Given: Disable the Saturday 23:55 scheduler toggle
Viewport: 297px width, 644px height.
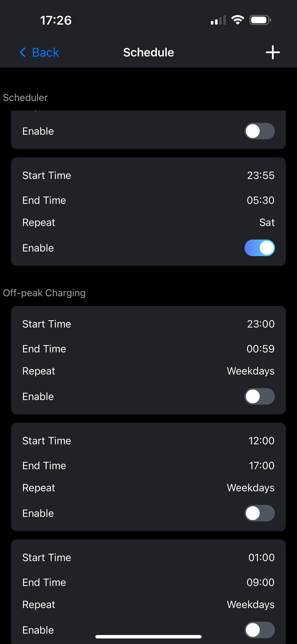Looking at the screenshot, I should point(259,248).
